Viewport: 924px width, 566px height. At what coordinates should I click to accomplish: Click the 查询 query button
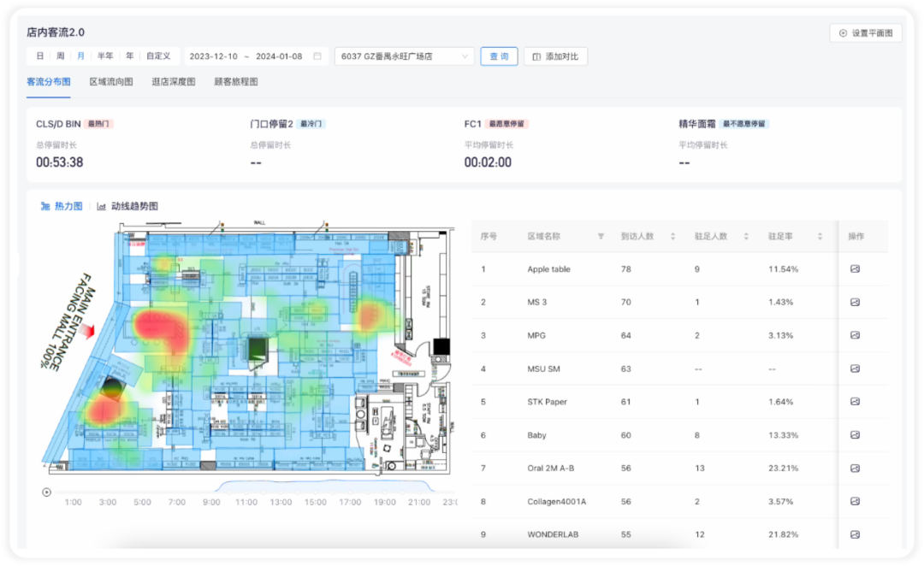[x=499, y=56]
